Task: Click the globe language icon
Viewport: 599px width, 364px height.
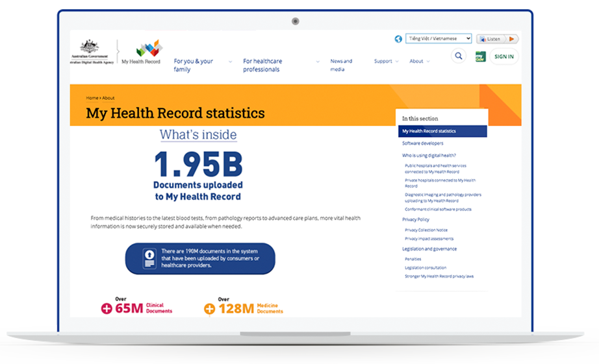Action: (x=398, y=39)
